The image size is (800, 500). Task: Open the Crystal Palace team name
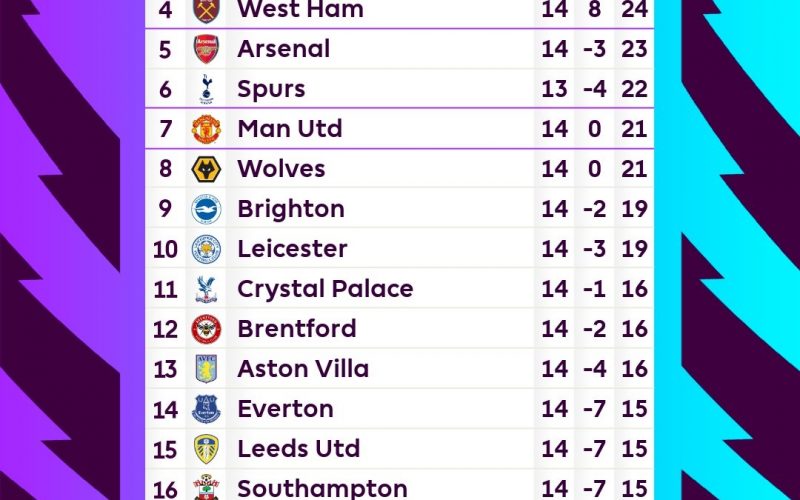coord(326,289)
